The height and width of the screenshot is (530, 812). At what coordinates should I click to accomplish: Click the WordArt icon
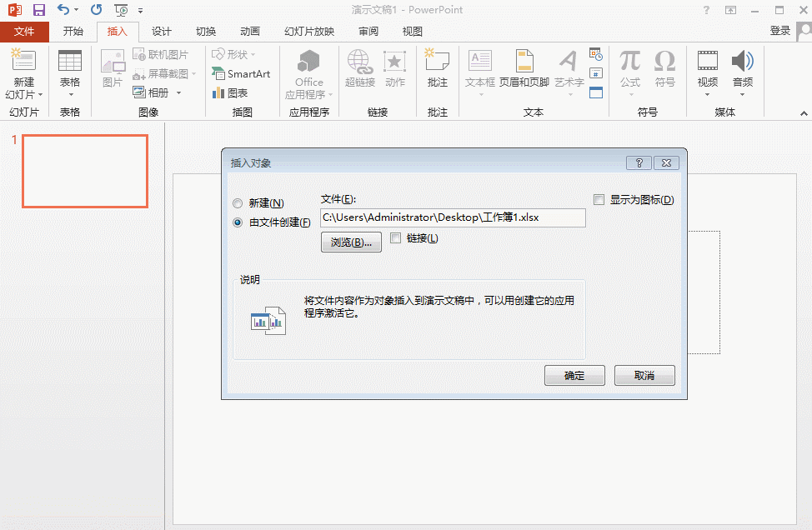569,61
